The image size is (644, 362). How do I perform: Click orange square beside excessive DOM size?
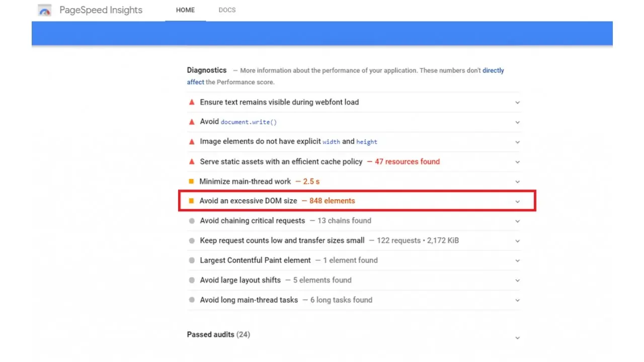coord(191,201)
